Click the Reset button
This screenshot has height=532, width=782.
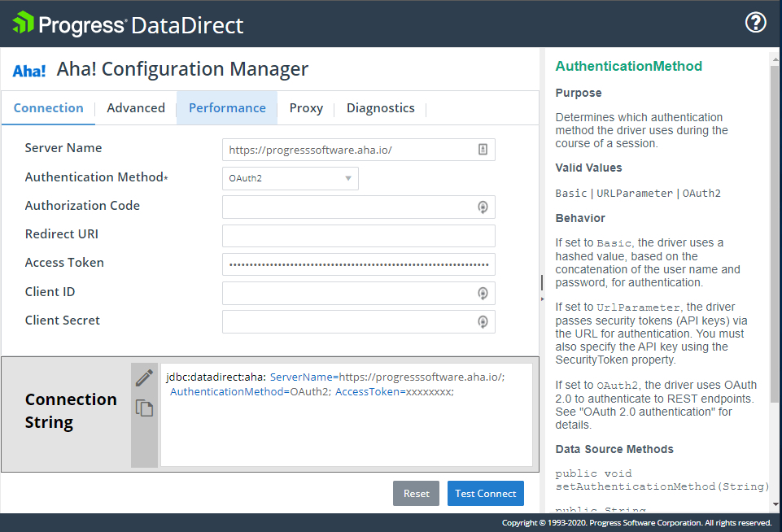coord(416,494)
